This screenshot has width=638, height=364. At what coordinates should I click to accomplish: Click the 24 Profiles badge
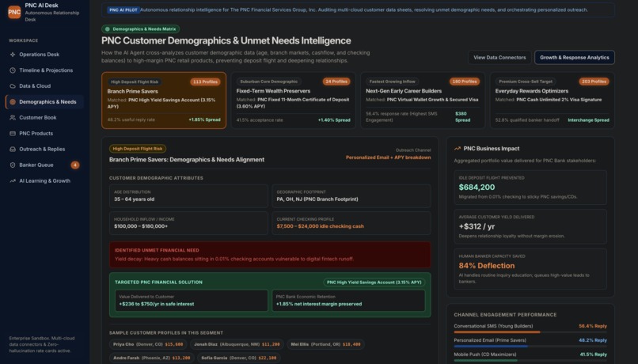tap(336, 82)
